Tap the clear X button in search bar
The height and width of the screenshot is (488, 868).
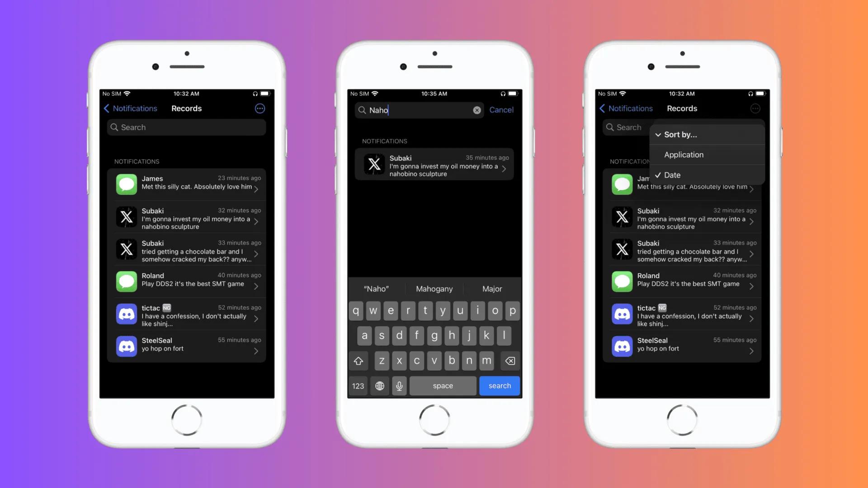tap(476, 110)
